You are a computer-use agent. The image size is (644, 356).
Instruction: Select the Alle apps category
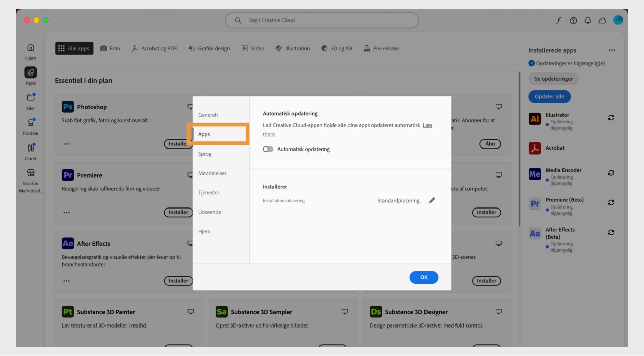[x=74, y=48]
